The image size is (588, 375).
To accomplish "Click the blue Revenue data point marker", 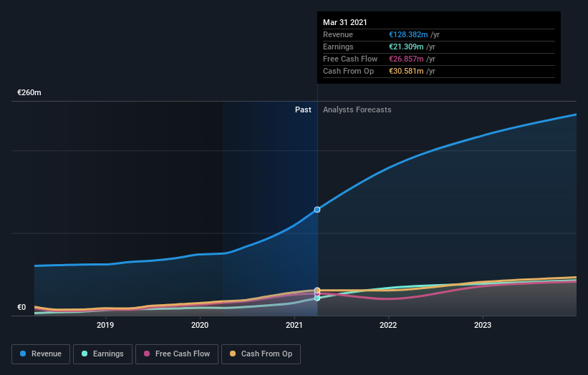I will pyautogui.click(x=317, y=210).
